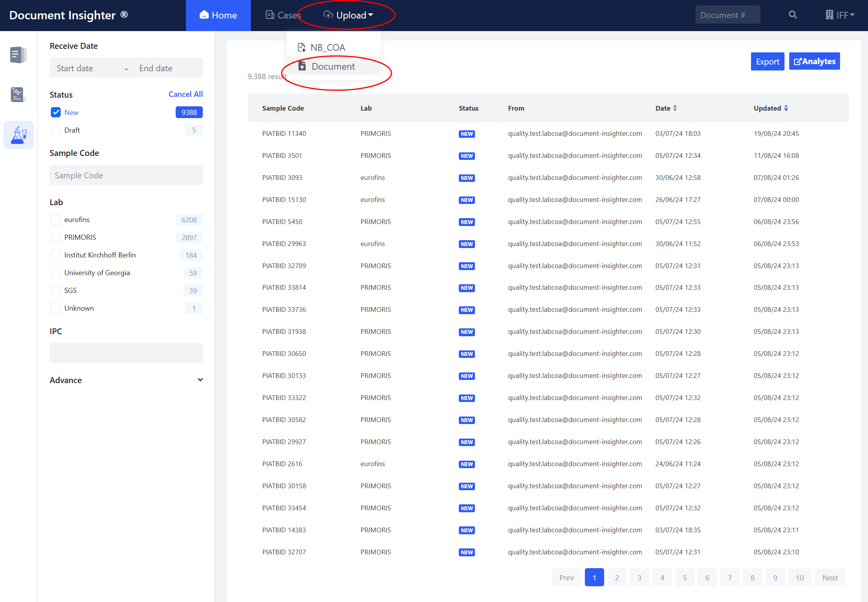Select the lab flask sidebar icon
Image resolution: width=868 pixels, height=602 pixels.
[x=18, y=135]
